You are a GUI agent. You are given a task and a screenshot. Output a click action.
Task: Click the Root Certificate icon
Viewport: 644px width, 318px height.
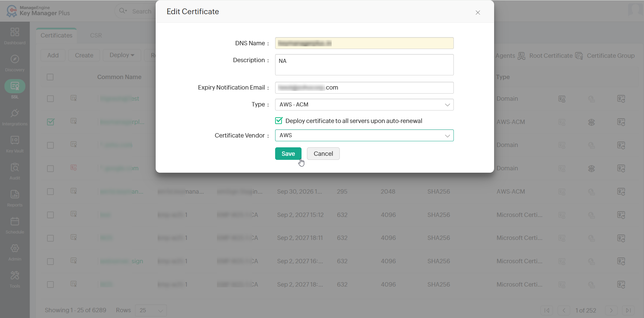click(522, 56)
